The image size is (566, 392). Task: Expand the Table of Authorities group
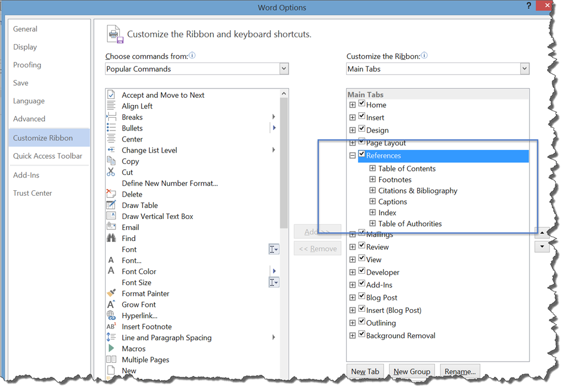(x=373, y=223)
